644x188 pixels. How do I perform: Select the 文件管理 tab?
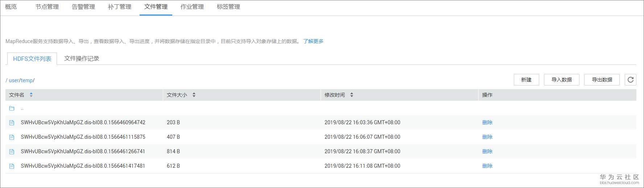156,7
